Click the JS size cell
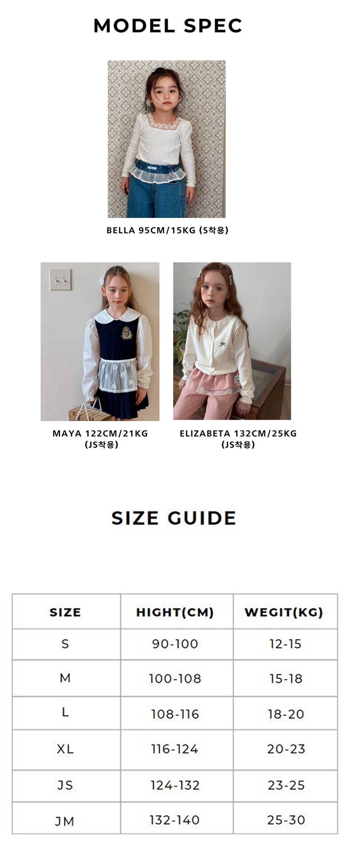 coord(65,785)
